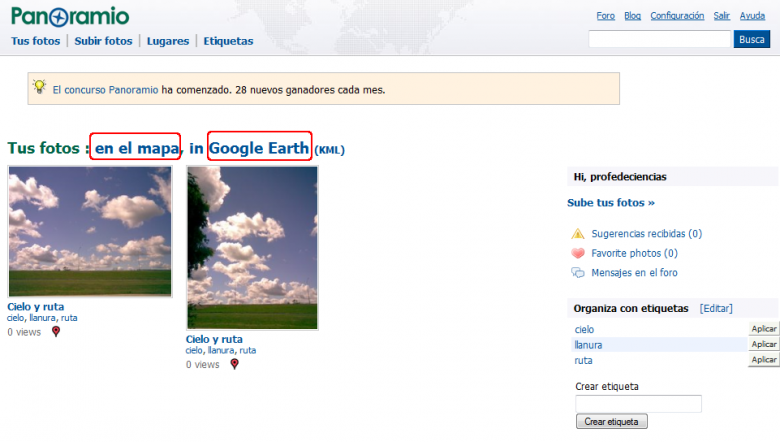The image size is (780, 442).
Task: Click the Crear etiqueta text field
Action: click(x=638, y=404)
